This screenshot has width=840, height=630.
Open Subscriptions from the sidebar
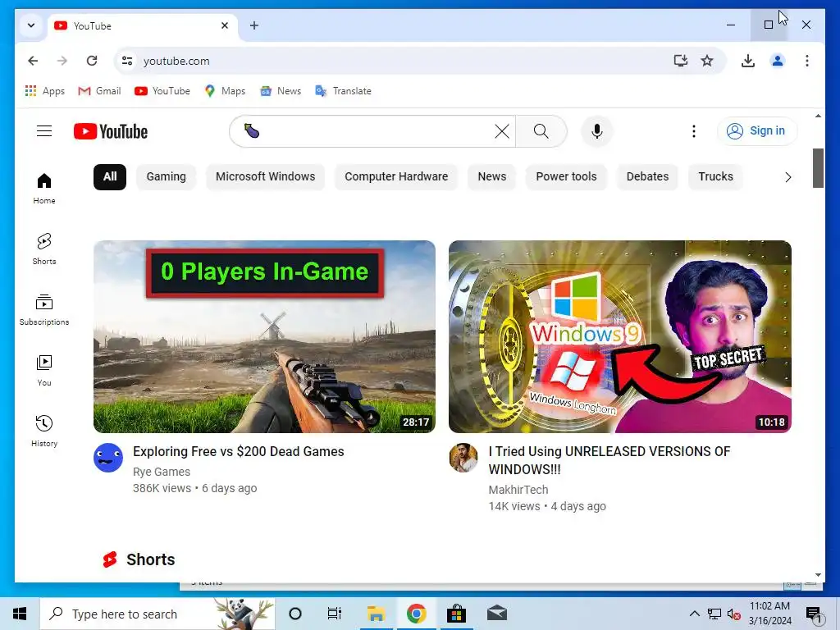44,309
